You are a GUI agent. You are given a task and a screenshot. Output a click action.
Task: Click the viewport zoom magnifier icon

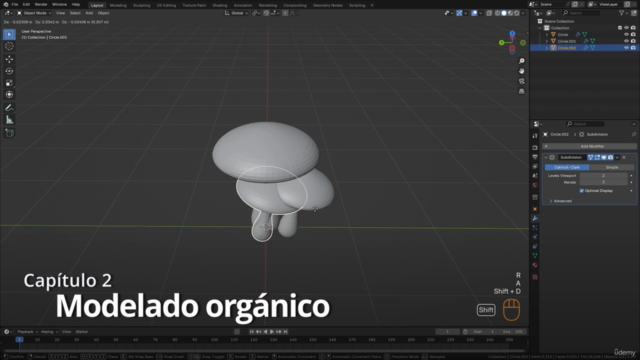point(522,61)
